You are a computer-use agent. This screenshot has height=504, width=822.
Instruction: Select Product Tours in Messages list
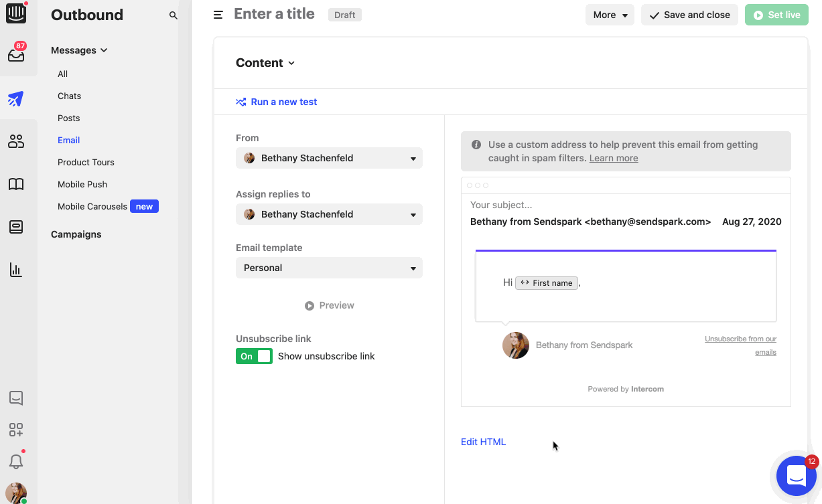point(86,162)
